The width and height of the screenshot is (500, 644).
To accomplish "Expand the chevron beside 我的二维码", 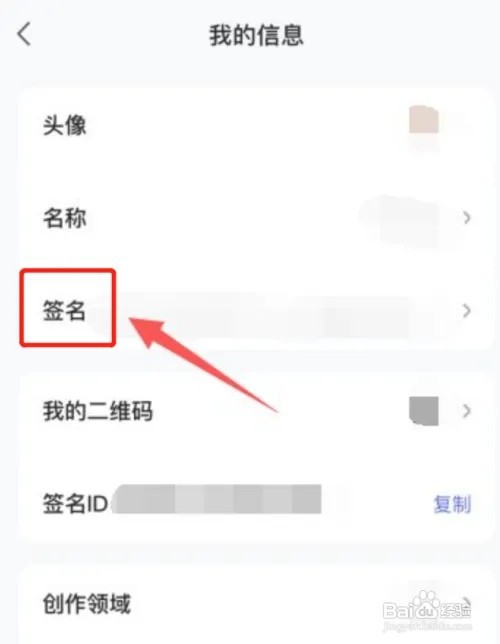I will (x=466, y=411).
